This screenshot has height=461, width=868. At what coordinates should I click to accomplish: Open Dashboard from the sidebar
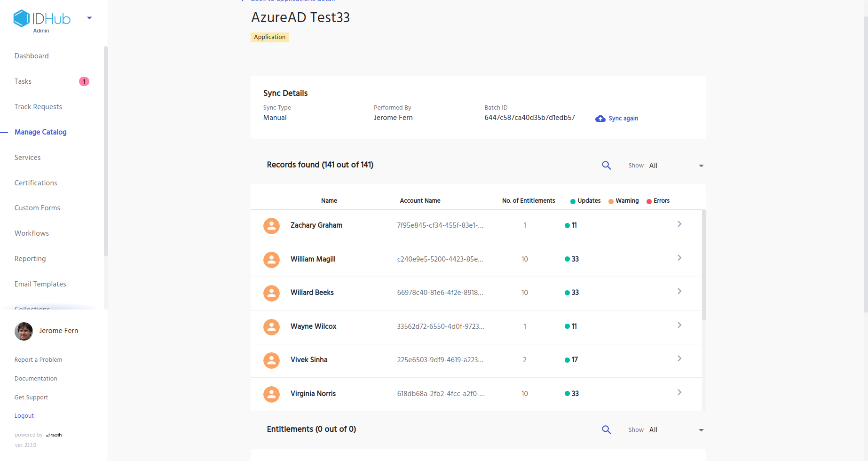point(32,56)
